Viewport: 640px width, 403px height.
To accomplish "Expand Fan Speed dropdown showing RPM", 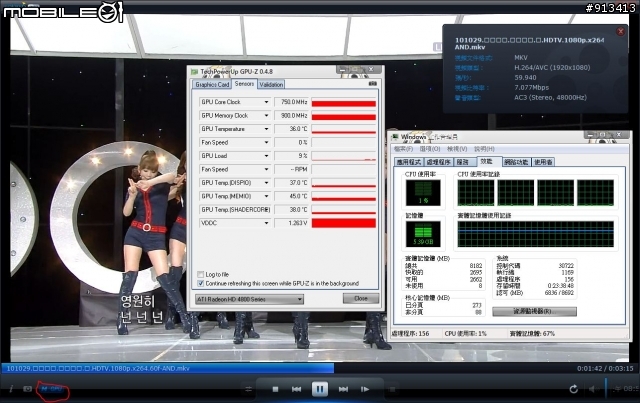I will (x=266, y=169).
